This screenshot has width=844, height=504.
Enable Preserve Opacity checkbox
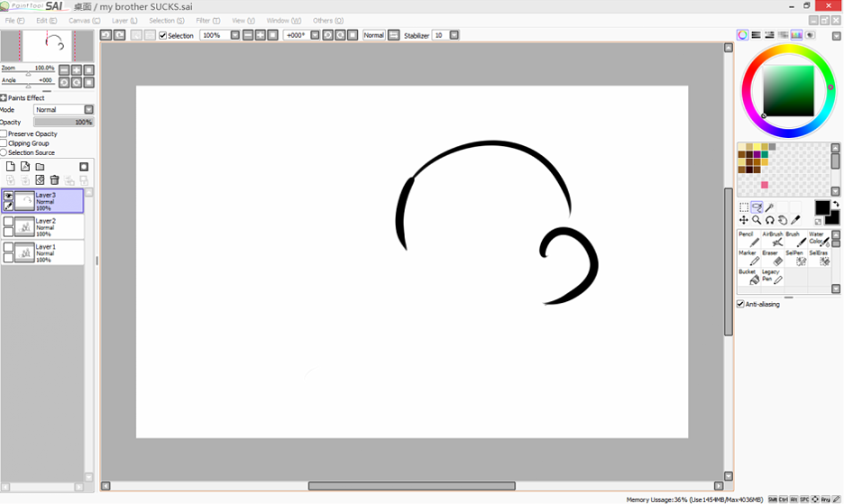coord(4,133)
